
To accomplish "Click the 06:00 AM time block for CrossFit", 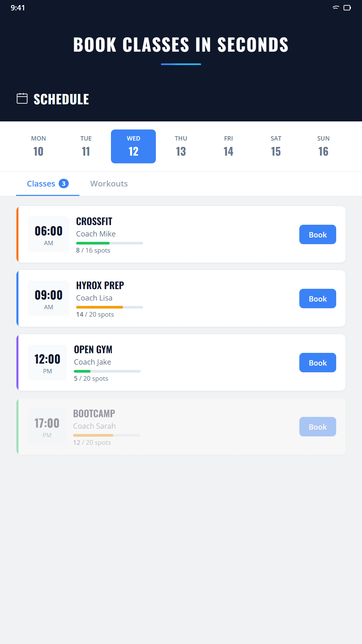I will 48,234.
